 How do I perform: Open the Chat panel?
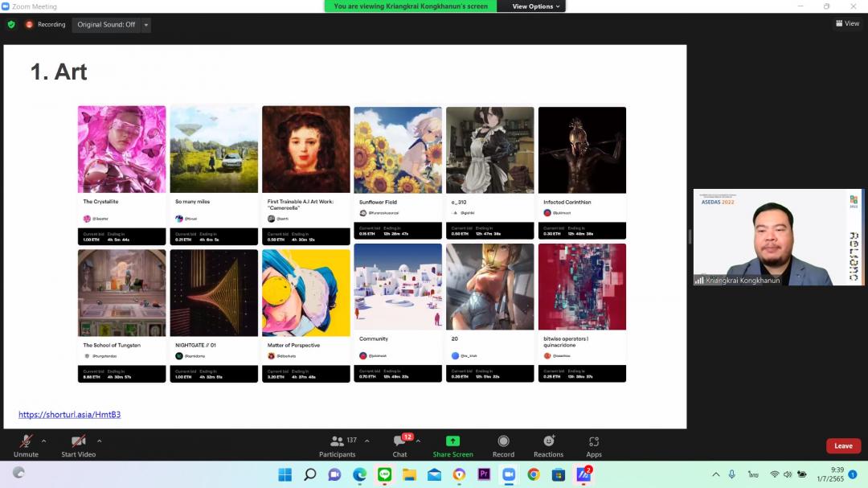pyautogui.click(x=399, y=443)
